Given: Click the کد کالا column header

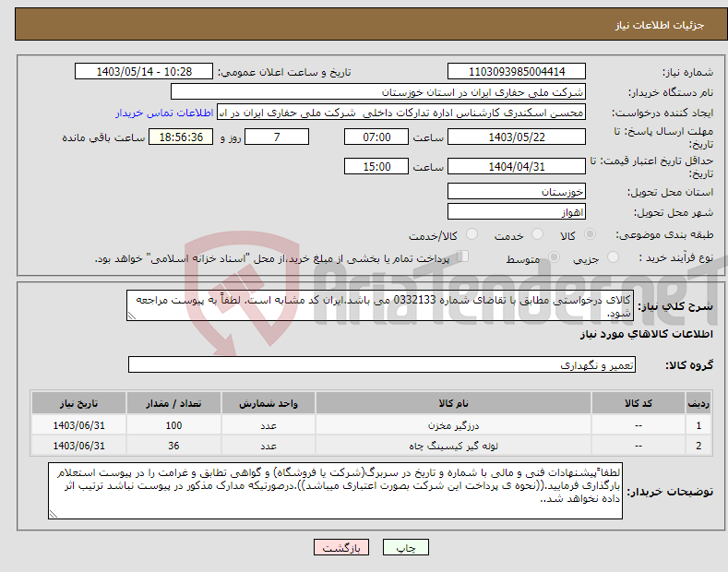Looking at the screenshot, I should coord(638,403).
